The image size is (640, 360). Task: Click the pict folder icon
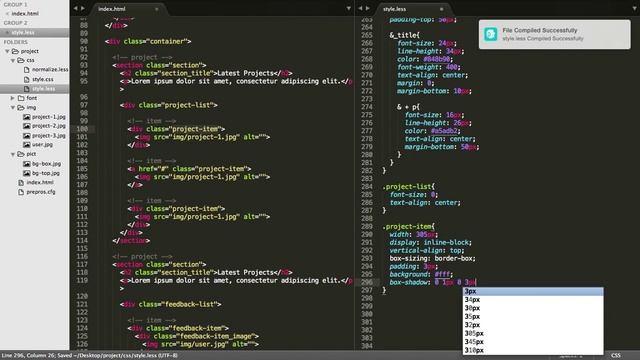coord(21,154)
